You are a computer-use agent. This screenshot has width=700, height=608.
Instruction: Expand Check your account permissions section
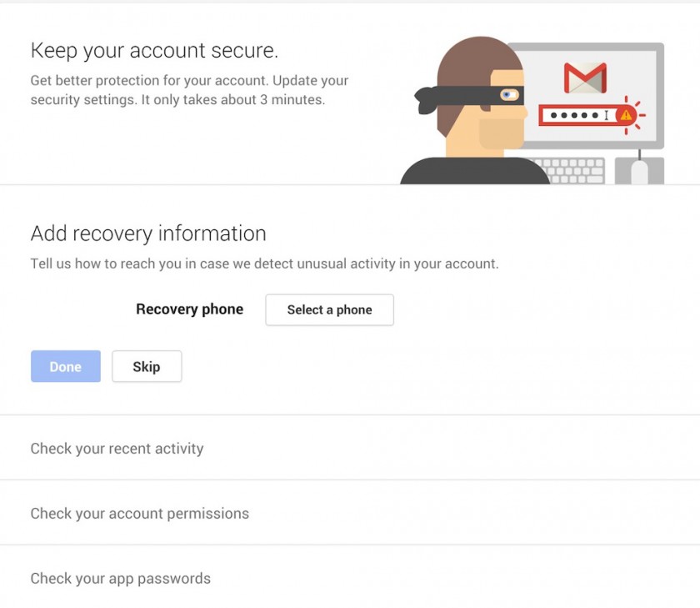point(139,514)
